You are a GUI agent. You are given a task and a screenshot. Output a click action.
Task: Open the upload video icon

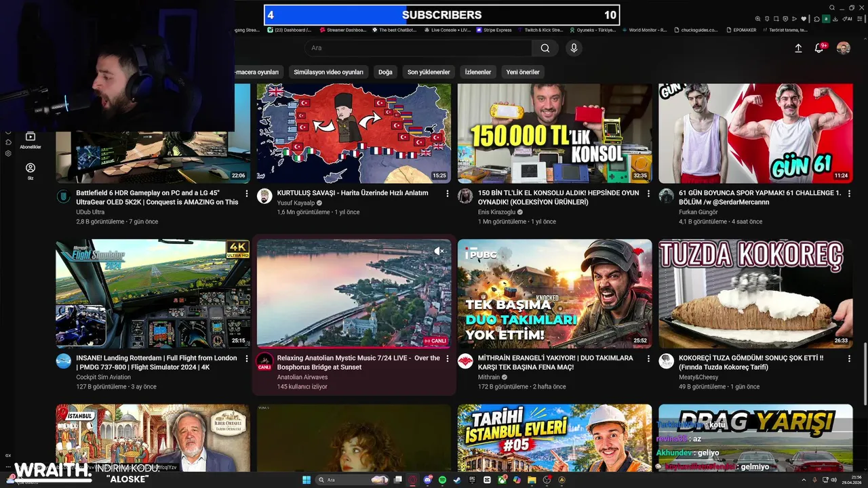pyautogui.click(x=798, y=48)
